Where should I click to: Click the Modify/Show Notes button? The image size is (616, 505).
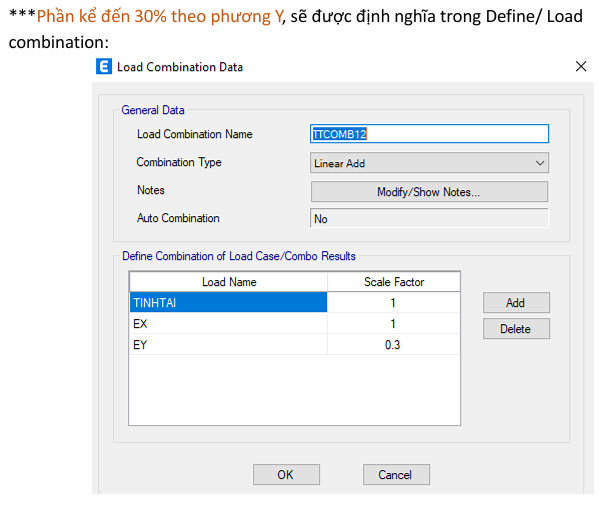(429, 192)
